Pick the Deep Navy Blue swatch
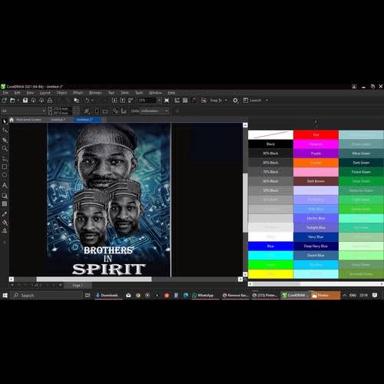Viewport: 384px width, 384px height. pyautogui.click(x=316, y=246)
